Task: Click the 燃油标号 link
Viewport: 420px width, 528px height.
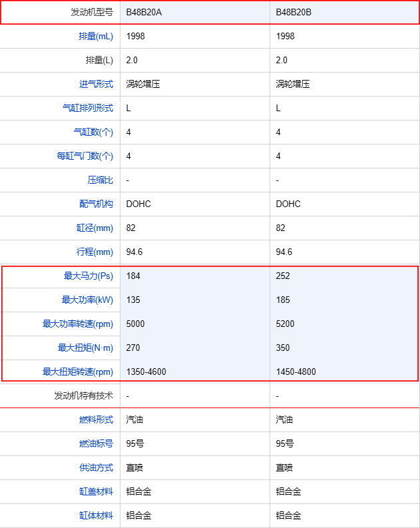Action: coord(96,443)
